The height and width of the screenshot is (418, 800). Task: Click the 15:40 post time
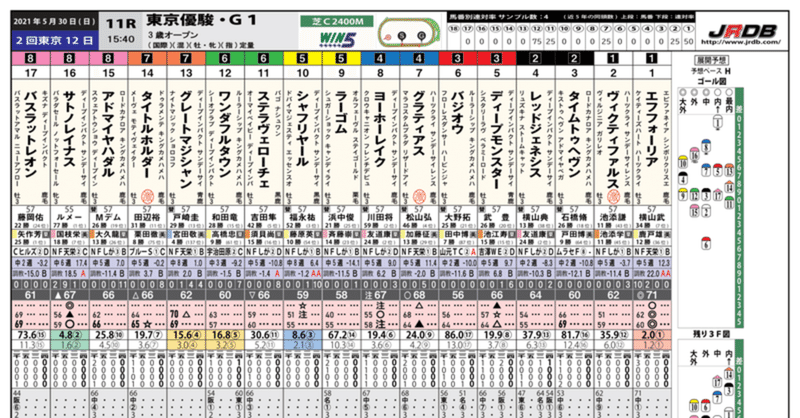[121, 39]
